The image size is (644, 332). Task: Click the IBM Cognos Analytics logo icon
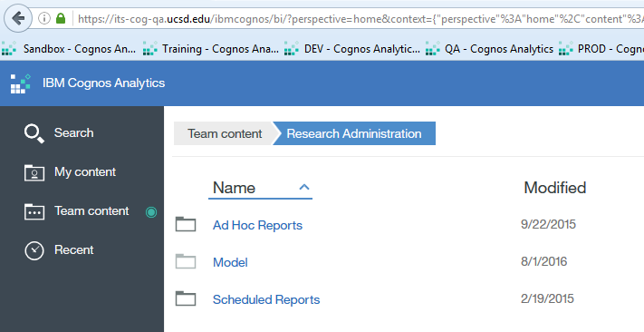pos(21,83)
